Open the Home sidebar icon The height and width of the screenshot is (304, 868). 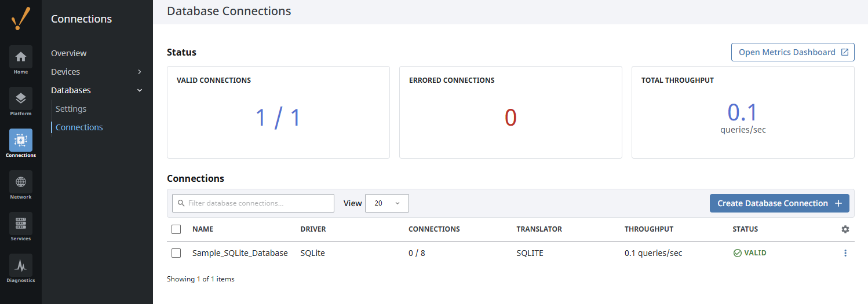click(x=21, y=57)
